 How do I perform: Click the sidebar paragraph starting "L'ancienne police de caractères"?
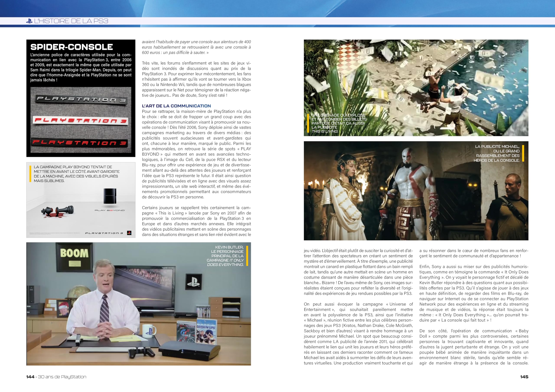(81, 67)
